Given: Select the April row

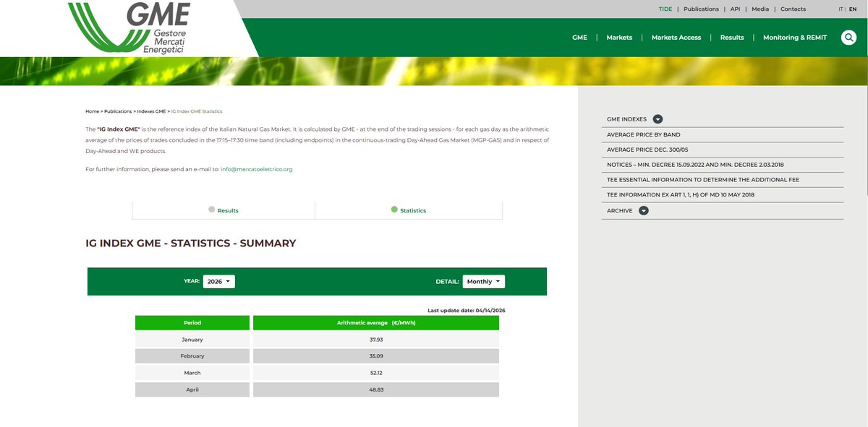Looking at the screenshot, I should pos(317,389).
